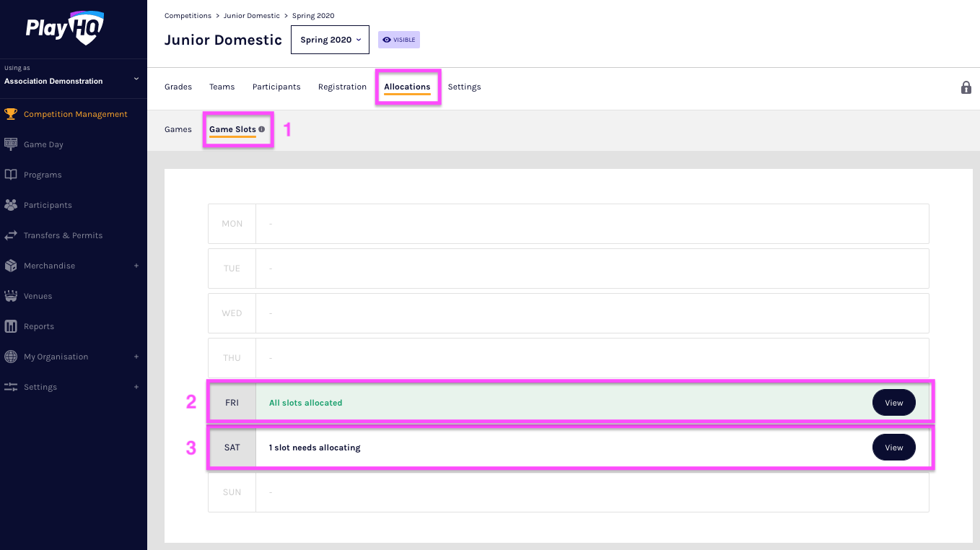This screenshot has width=980, height=550.
Task: Click the Programs book icon
Action: tap(11, 175)
